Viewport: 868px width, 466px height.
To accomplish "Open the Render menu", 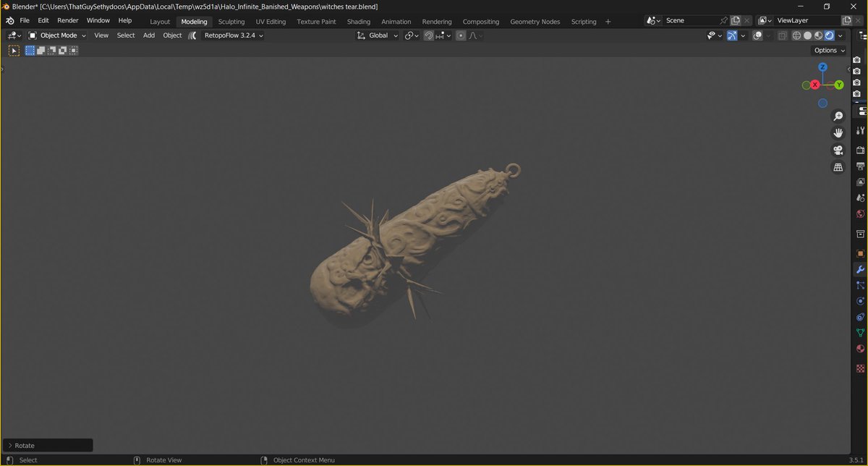I will [67, 21].
